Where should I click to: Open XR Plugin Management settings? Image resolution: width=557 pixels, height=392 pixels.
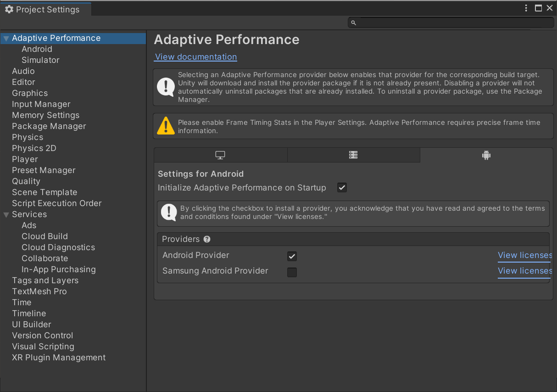click(x=58, y=357)
